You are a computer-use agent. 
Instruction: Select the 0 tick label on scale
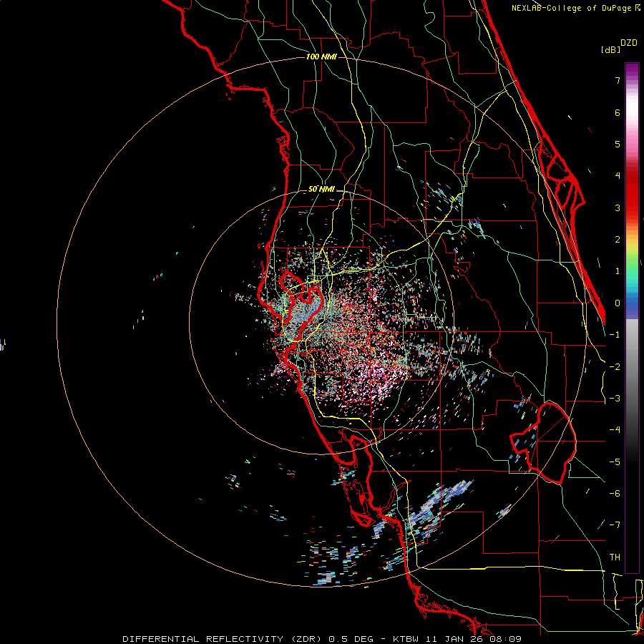tap(618, 303)
